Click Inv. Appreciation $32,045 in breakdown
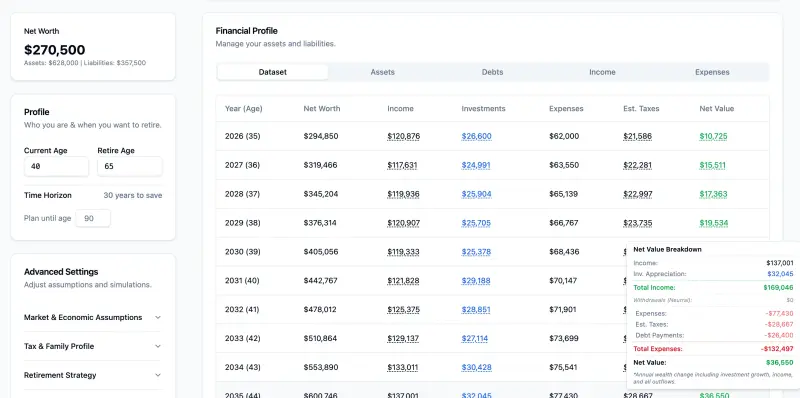800x398 pixels. (x=713, y=274)
